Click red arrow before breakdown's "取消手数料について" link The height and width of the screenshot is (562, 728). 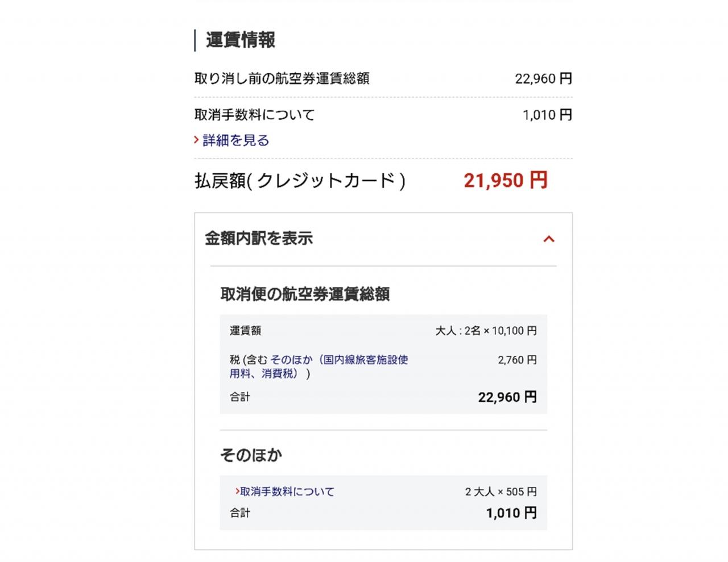[x=237, y=491]
